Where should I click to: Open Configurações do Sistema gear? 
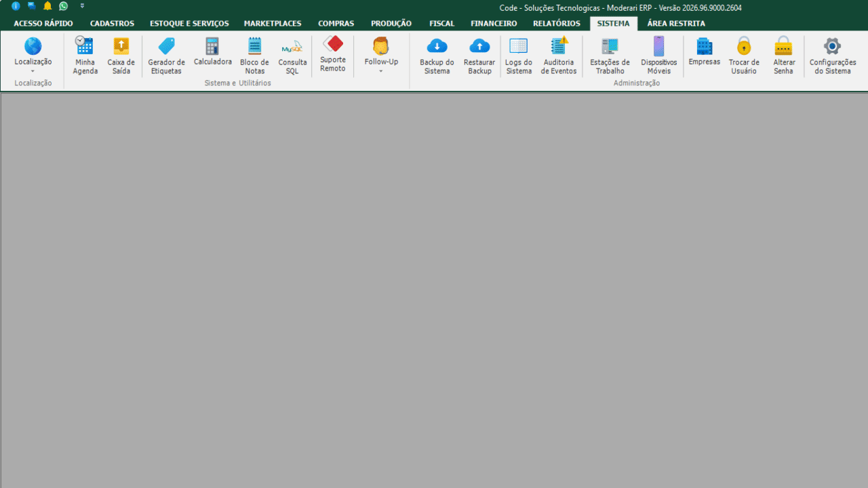point(832,45)
